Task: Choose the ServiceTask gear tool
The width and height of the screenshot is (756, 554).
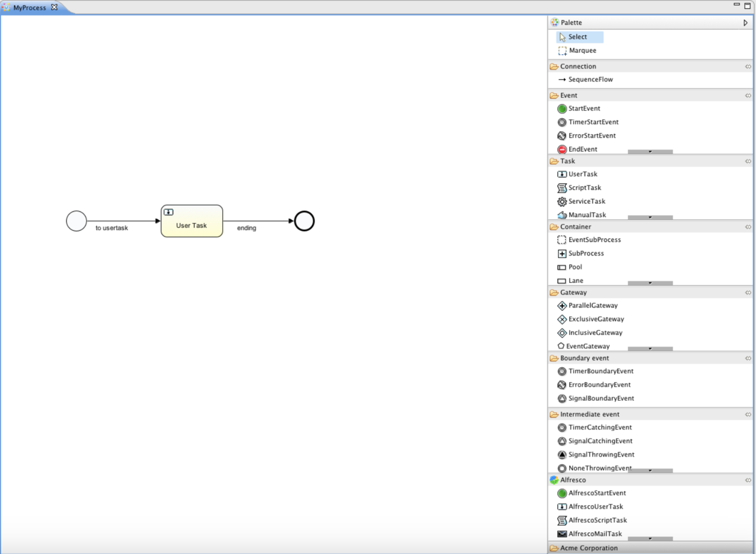Action: pyautogui.click(x=581, y=201)
